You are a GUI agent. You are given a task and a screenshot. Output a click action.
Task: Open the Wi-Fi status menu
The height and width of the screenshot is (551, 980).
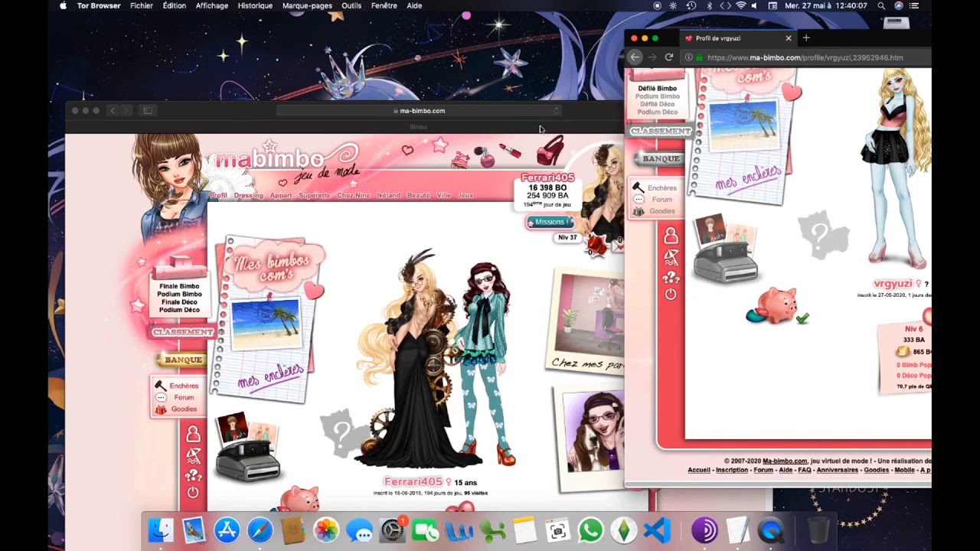pyautogui.click(x=740, y=5)
